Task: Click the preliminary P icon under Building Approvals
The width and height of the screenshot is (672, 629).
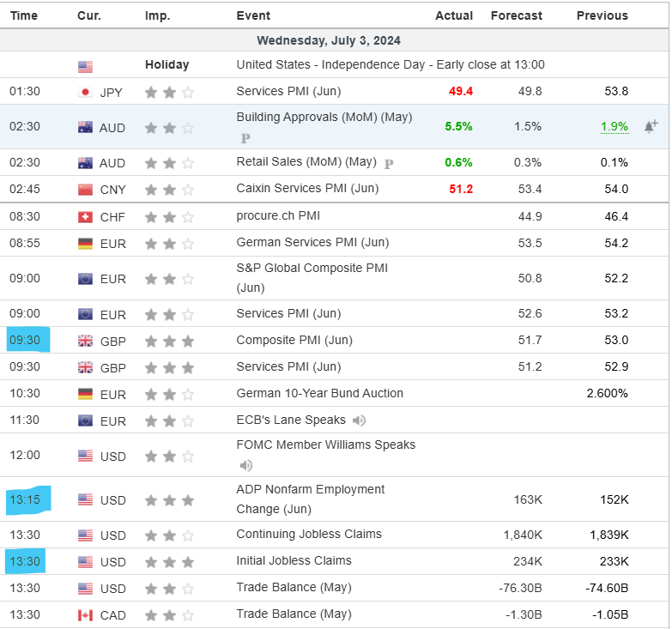Action: click(x=245, y=137)
